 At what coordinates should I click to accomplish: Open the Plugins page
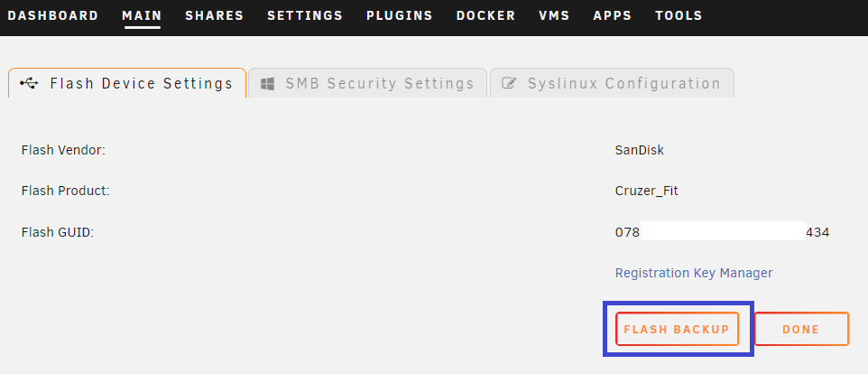click(x=400, y=15)
